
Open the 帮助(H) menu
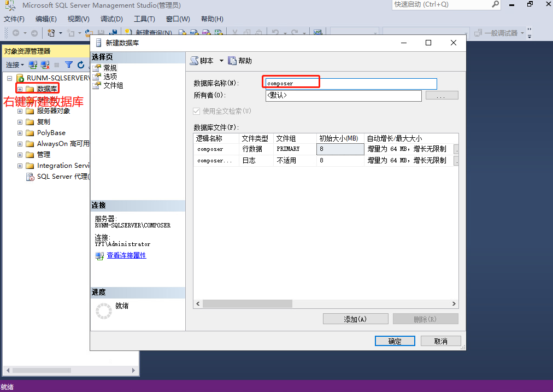212,19
